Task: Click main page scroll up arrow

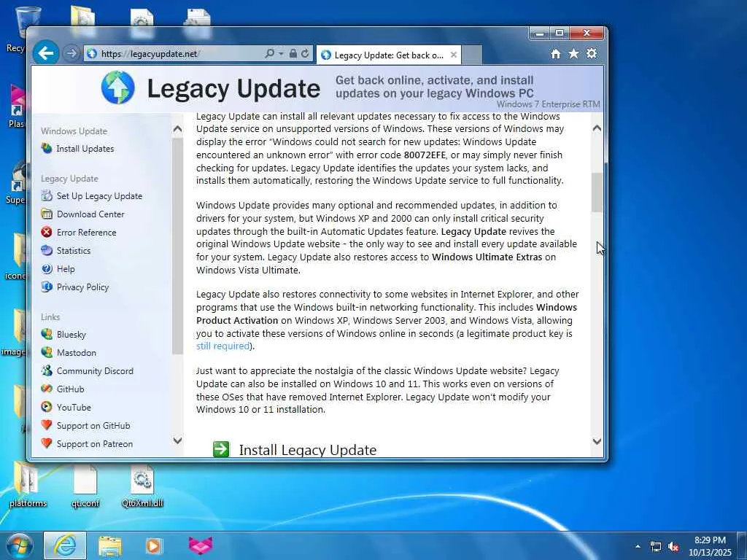Action: click(597, 128)
